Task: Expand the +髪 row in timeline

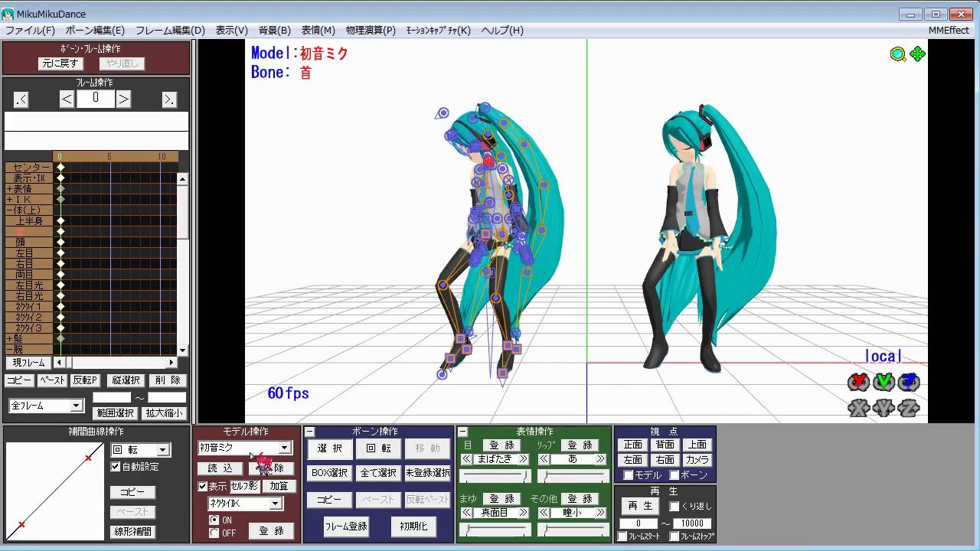Action: tap(28, 338)
